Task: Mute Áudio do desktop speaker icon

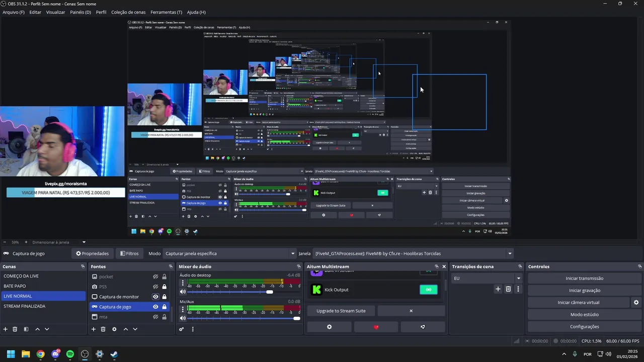Action: pos(183,292)
